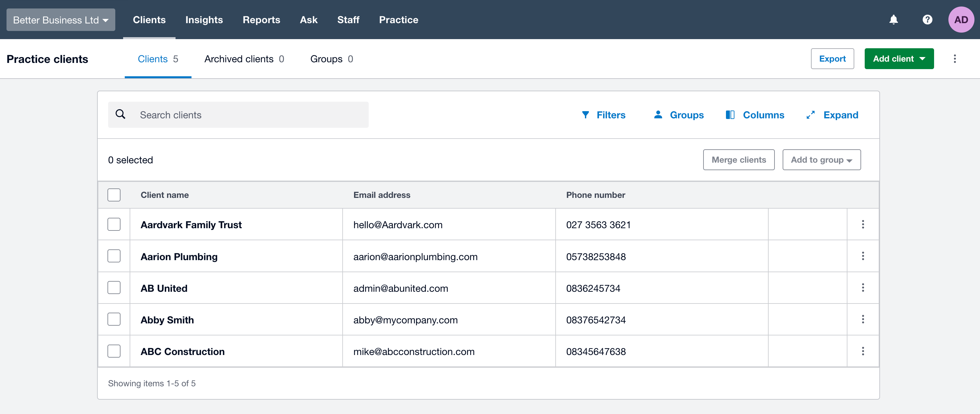Open the Better Business Ltd organisation dropdown
This screenshot has width=980, height=414.
(x=61, y=20)
